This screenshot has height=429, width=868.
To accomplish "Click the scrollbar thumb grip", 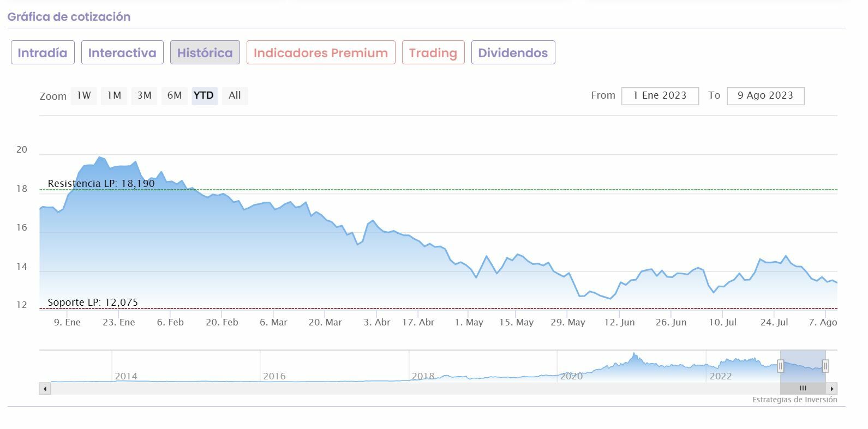I will (803, 389).
